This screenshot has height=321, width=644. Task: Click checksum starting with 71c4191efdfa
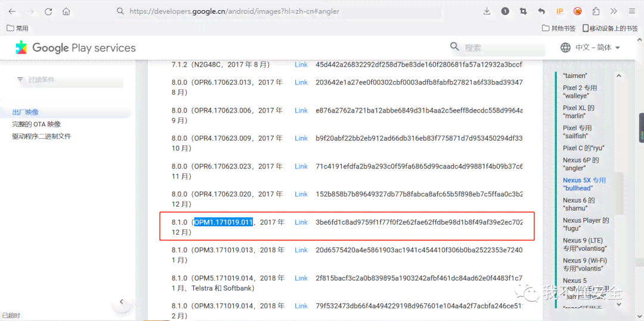click(x=419, y=166)
